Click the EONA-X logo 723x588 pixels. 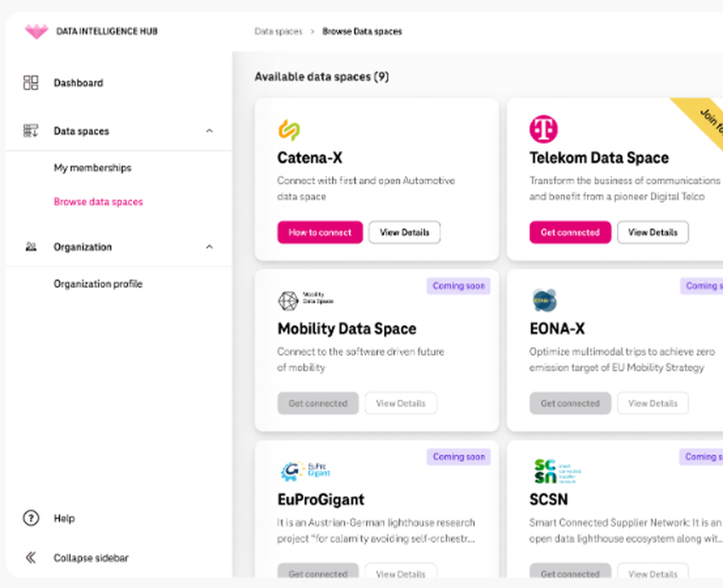tap(544, 301)
